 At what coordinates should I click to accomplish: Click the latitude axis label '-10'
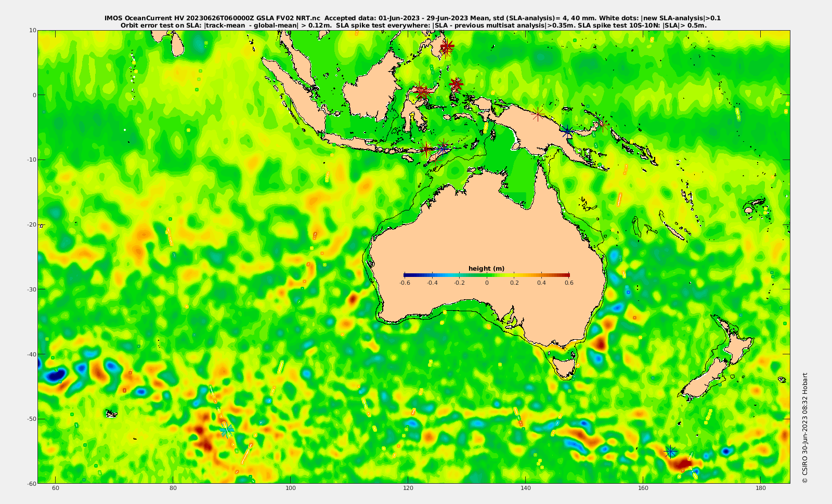click(32, 160)
